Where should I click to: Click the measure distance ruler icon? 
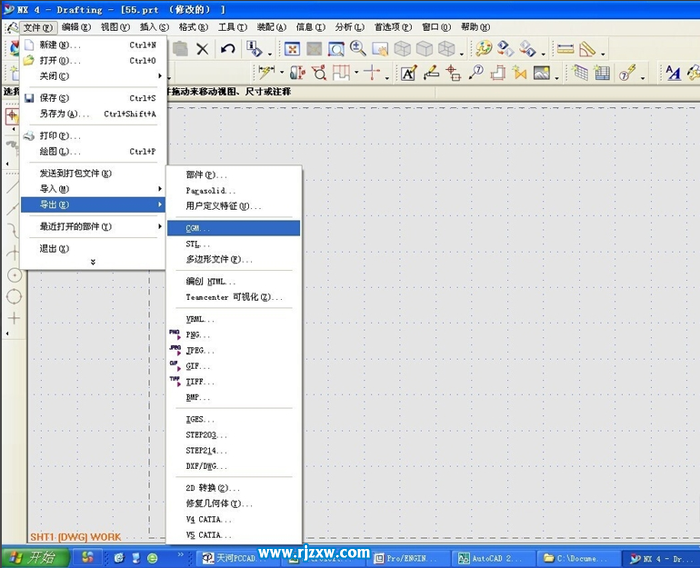tap(565, 49)
